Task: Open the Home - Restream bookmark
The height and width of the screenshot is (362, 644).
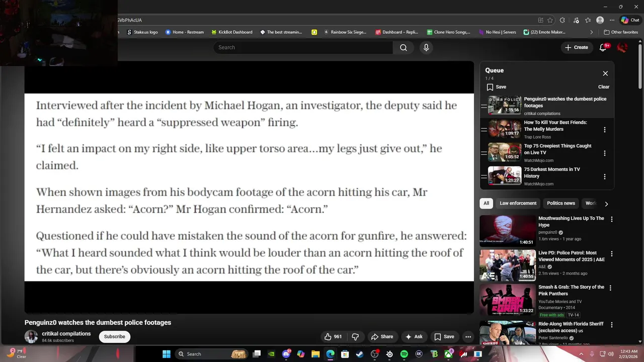Action: click(x=185, y=32)
